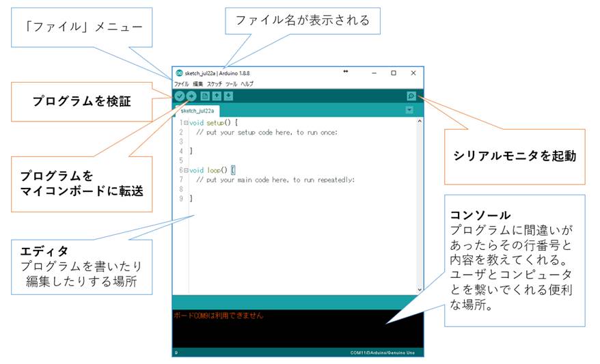Viewport: 600px width, 364px height.
Task: Open the ツール menu
Action: (x=231, y=84)
